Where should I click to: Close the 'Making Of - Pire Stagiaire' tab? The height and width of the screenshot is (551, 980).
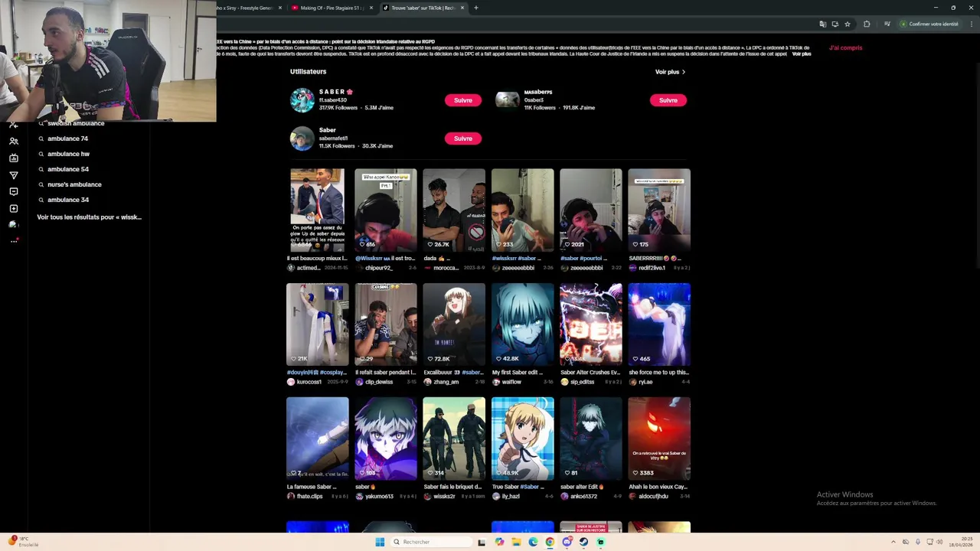[x=371, y=8]
